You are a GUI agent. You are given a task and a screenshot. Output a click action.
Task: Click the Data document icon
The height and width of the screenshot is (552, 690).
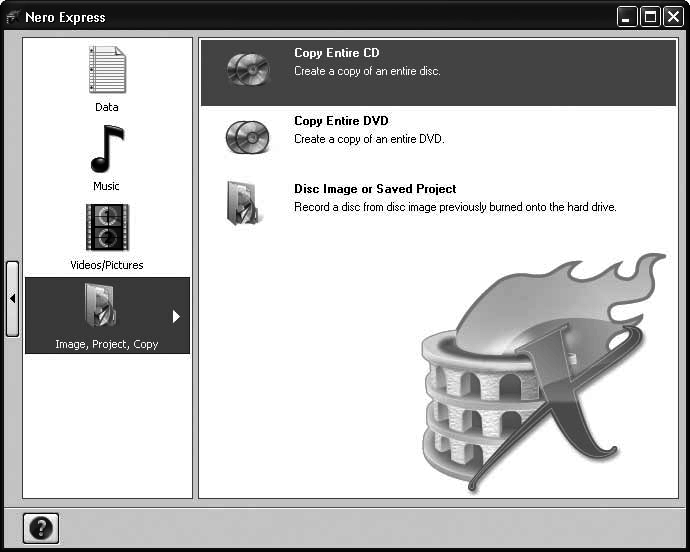[107, 70]
